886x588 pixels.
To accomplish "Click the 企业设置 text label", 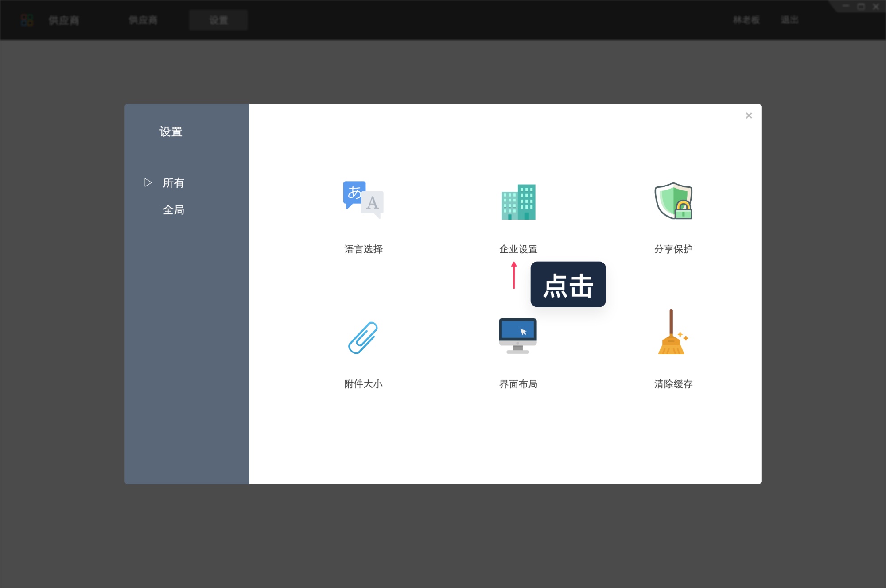I will coord(518,249).
